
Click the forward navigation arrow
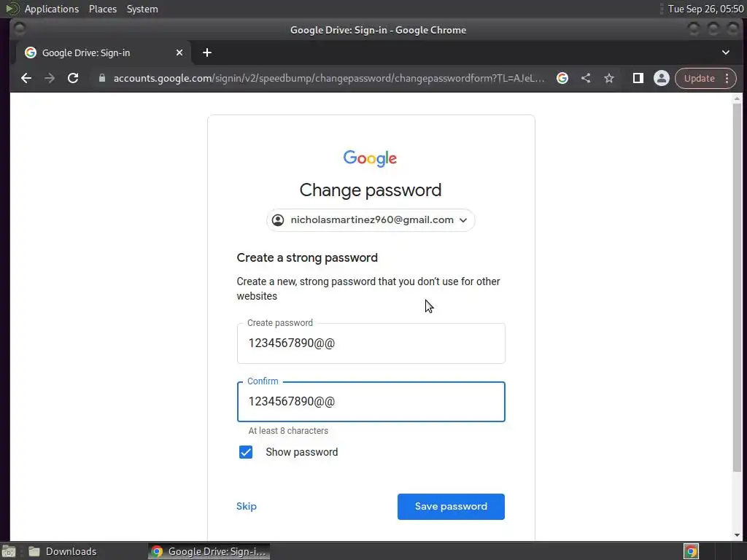[x=50, y=78]
